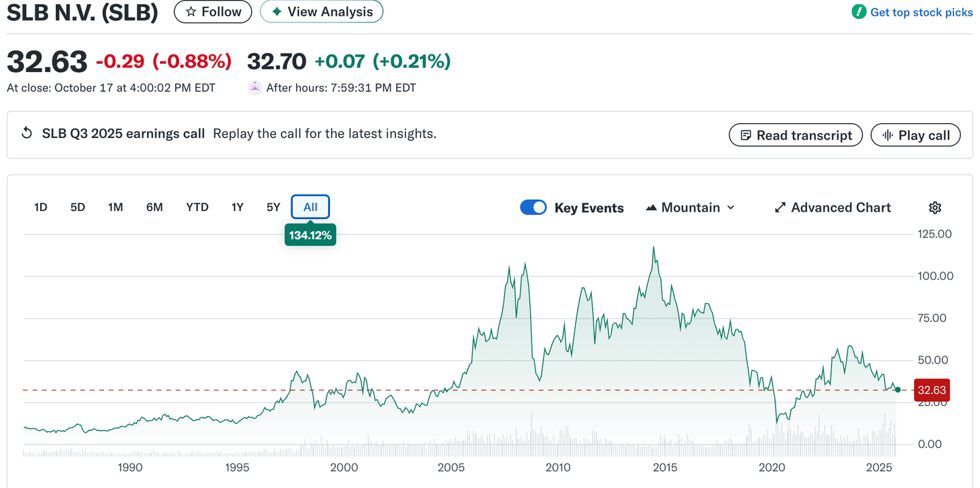Follow the SLB stock

tap(213, 12)
